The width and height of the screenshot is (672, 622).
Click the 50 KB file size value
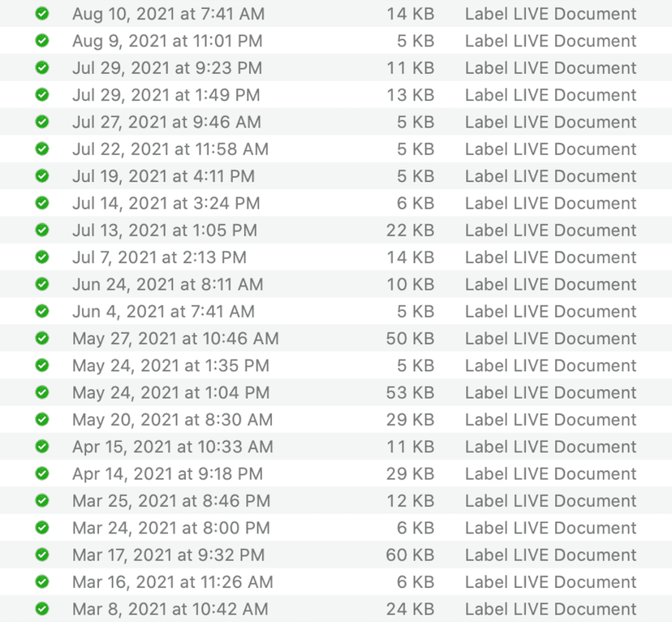click(411, 339)
